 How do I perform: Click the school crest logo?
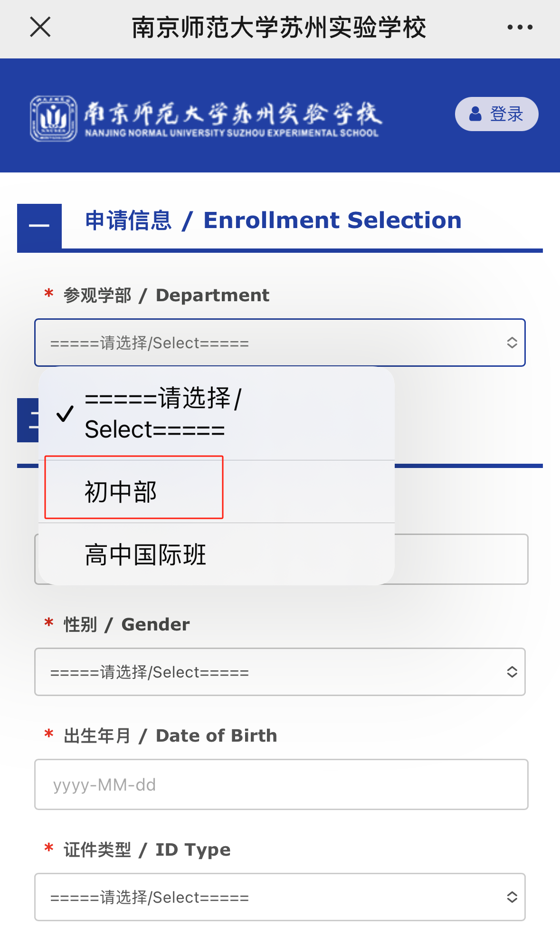tap(53, 118)
